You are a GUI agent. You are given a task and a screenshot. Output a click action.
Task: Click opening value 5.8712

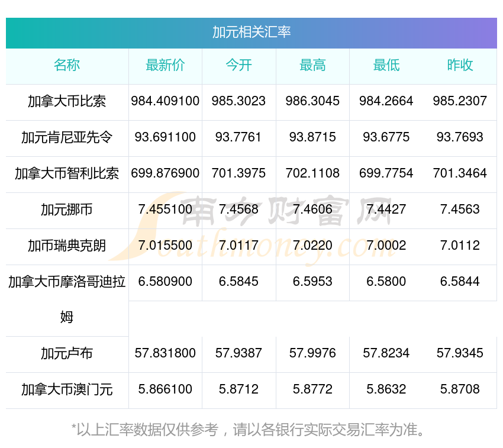tap(238, 389)
